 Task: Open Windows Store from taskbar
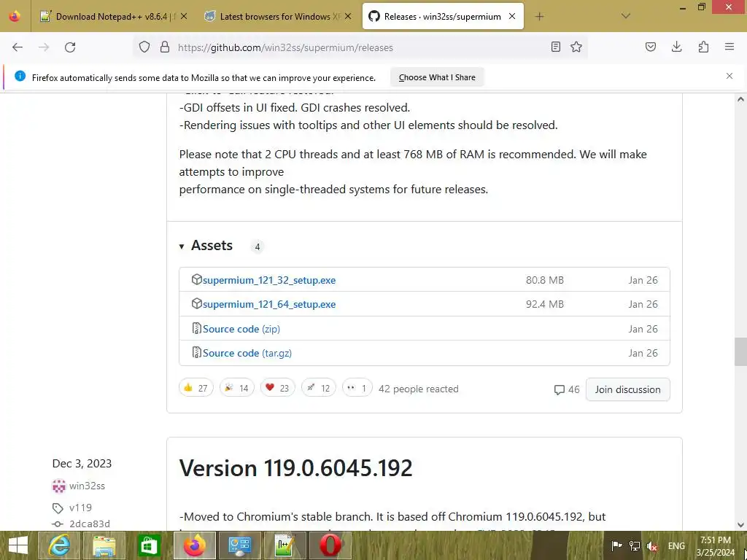click(149, 545)
